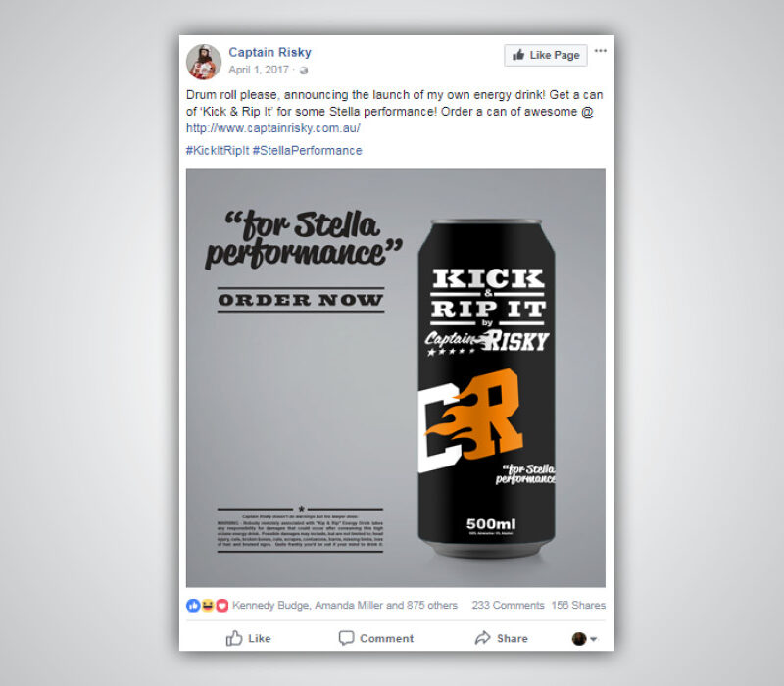
Task: Share the post using arrow button
Action: pyautogui.click(x=501, y=638)
